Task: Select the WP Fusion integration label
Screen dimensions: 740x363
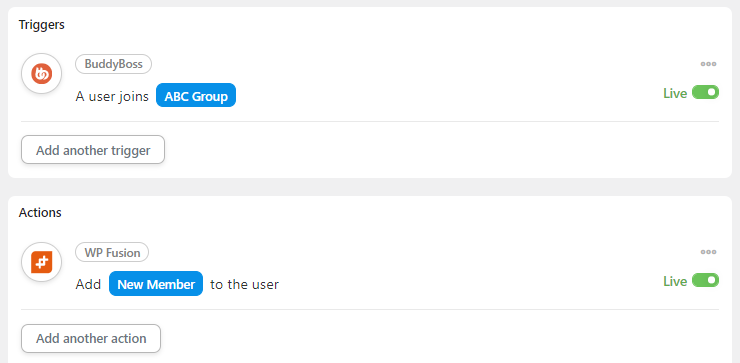Action: click(112, 252)
